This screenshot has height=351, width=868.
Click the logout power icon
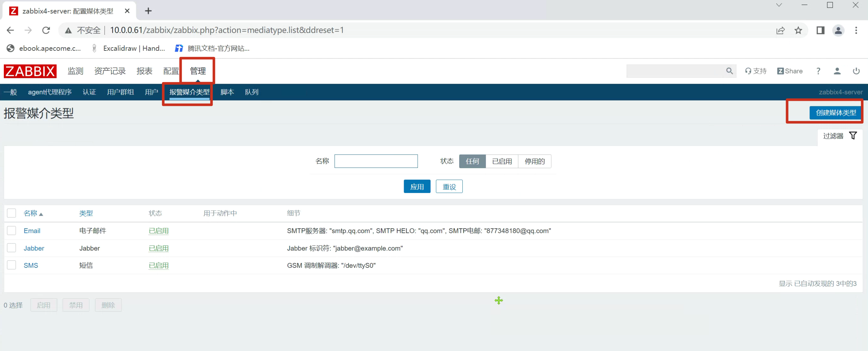coord(856,71)
